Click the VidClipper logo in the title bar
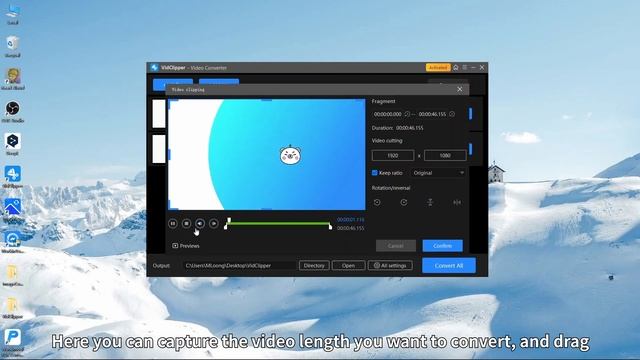This screenshot has height=360, width=640. click(154, 67)
